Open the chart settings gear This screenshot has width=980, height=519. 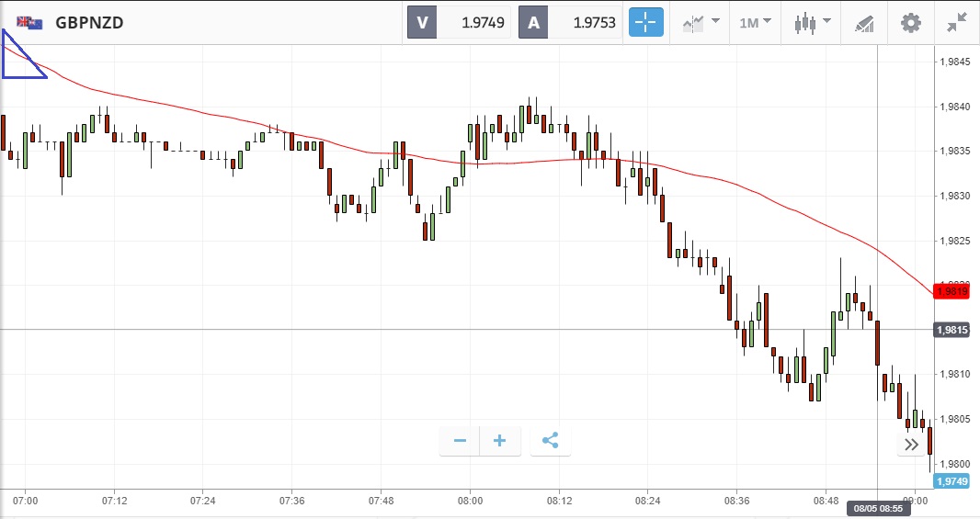910,23
